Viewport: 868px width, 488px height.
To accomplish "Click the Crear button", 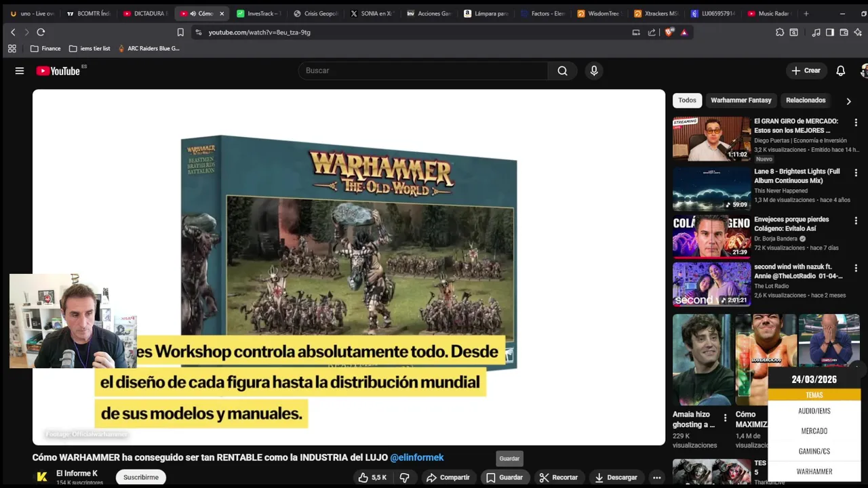I will point(805,70).
